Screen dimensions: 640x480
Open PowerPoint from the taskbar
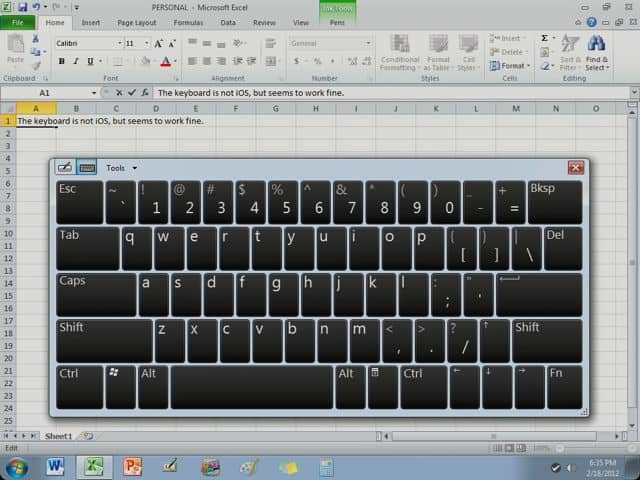point(132,467)
